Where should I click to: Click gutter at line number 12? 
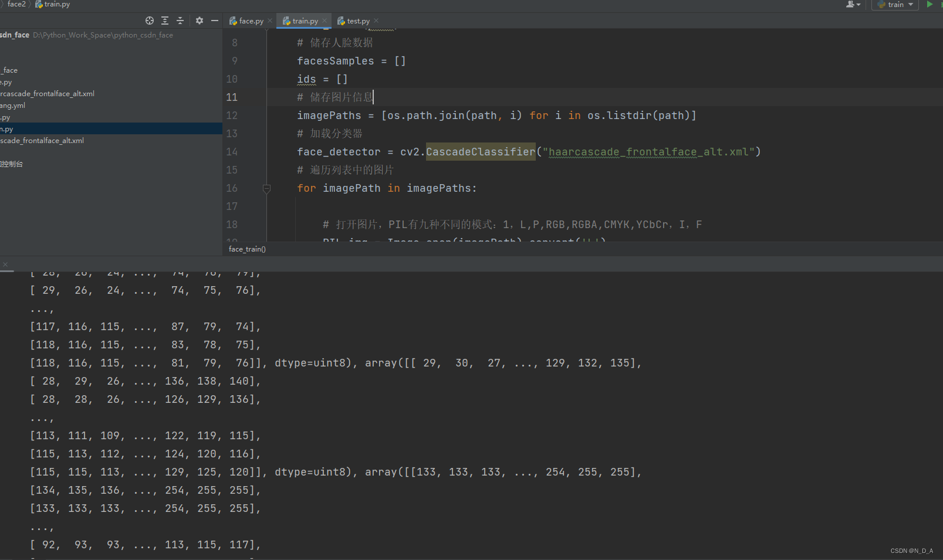pyautogui.click(x=232, y=116)
